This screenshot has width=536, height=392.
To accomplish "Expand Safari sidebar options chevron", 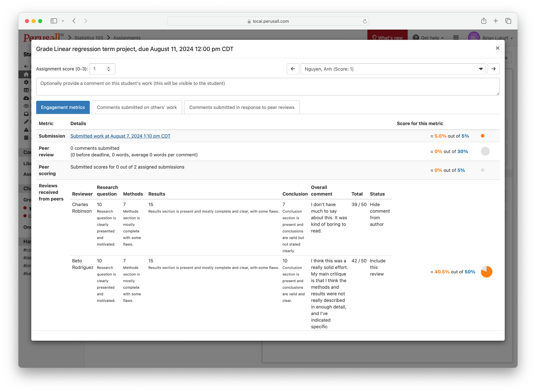I will pyautogui.click(x=63, y=21).
